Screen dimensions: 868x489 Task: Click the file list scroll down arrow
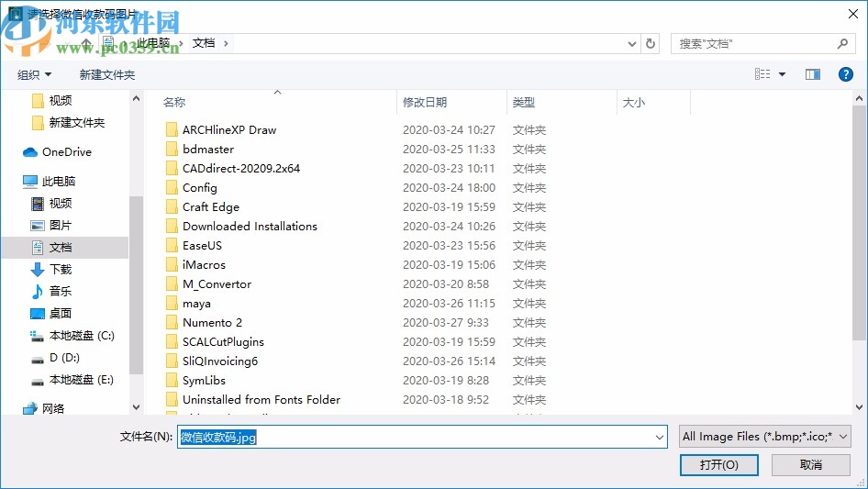pos(859,407)
